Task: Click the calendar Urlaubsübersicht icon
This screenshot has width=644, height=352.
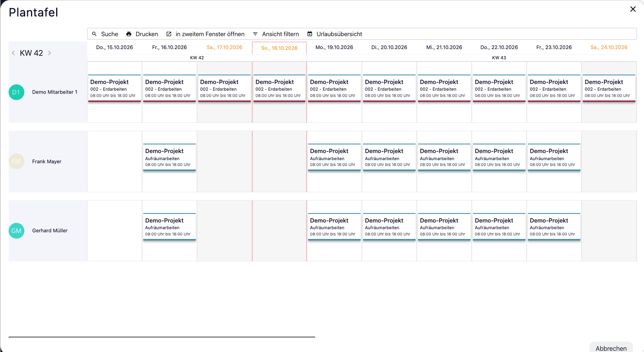Action: click(x=310, y=34)
